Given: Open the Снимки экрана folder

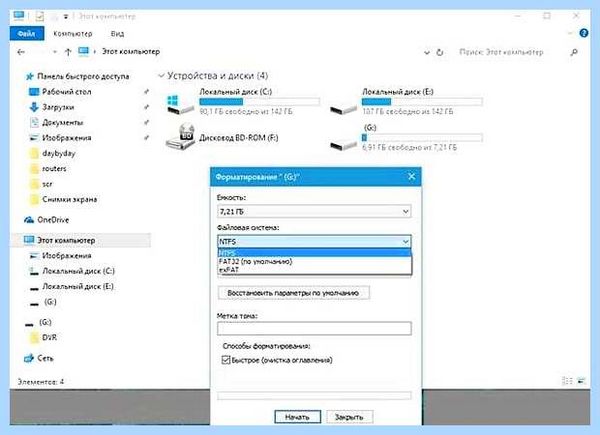Looking at the screenshot, I should point(69,199).
